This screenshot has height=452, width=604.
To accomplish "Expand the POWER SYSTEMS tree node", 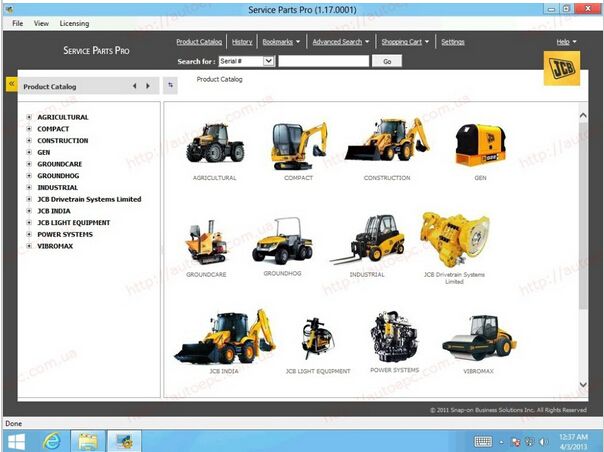I will click(x=29, y=234).
